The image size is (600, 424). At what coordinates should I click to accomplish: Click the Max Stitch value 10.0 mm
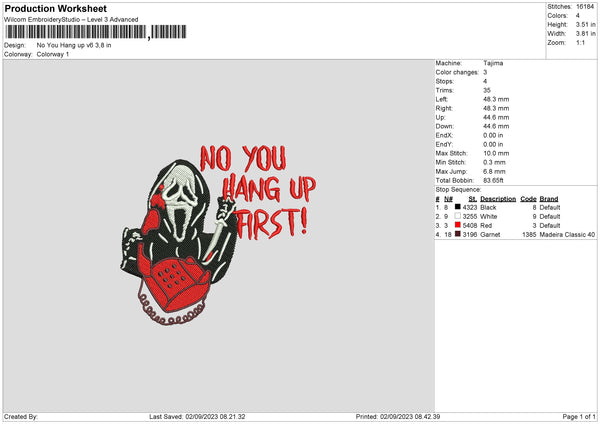496,153
